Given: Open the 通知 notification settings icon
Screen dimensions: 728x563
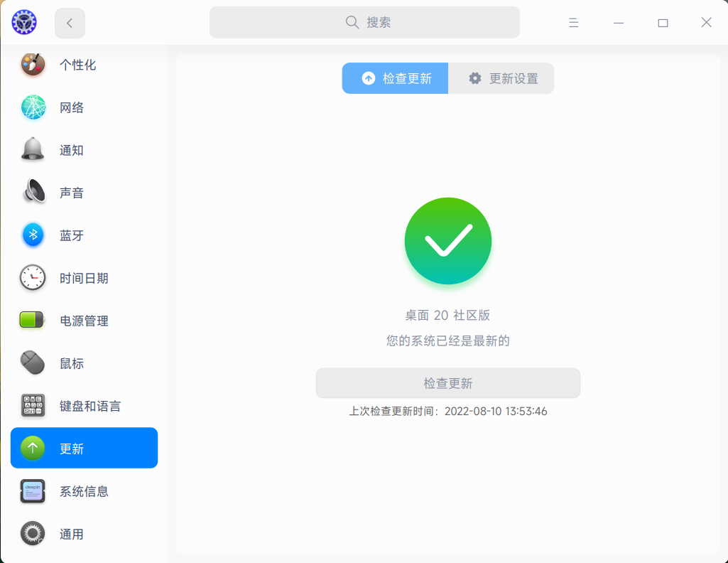Looking at the screenshot, I should coord(33,150).
